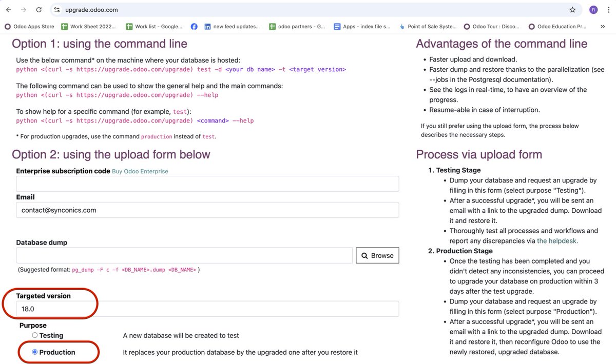Open the Work Sheet 2022 bookmark
This screenshot has width=616, height=364.
point(88,27)
